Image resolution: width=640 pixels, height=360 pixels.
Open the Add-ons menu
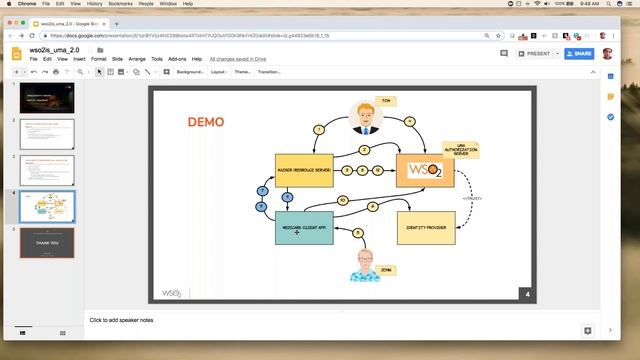click(177, 59)
